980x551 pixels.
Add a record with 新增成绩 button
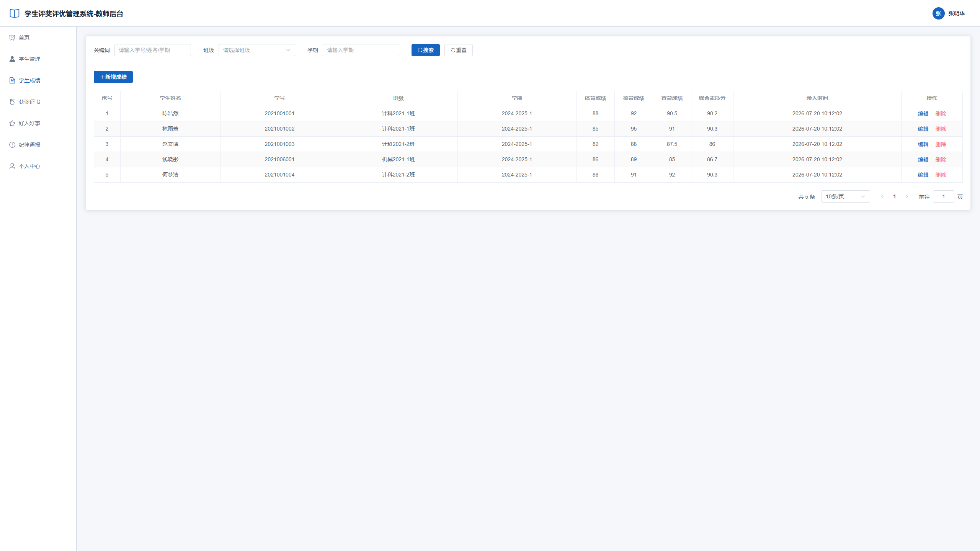pos(113,77)
